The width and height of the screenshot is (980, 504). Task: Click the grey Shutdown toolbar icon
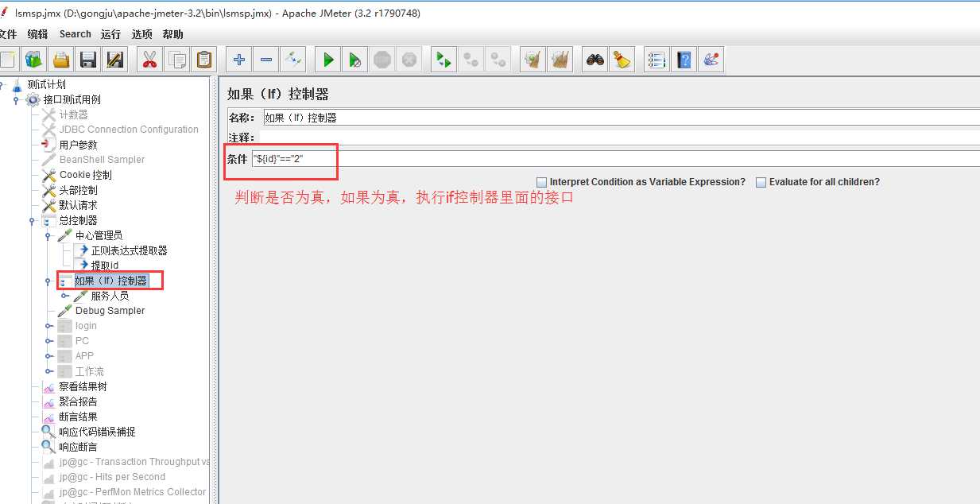pos(409,60)
